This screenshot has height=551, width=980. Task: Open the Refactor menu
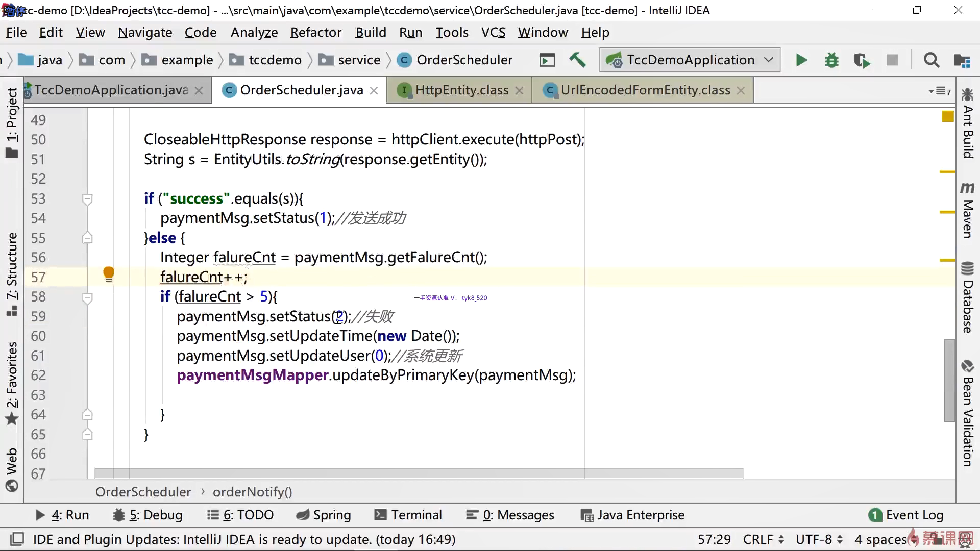315,32
